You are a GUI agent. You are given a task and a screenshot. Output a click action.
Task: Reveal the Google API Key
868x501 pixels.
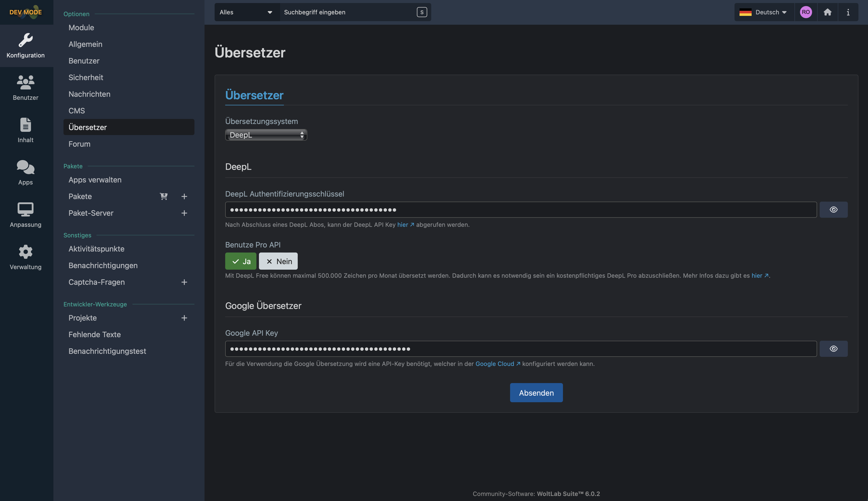[833, 349]
